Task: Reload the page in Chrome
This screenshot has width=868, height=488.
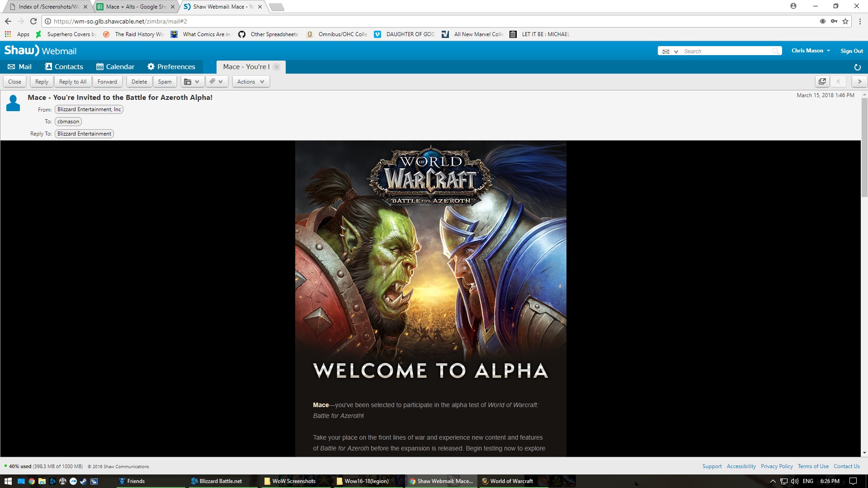Action: click(x=33, y=21)
